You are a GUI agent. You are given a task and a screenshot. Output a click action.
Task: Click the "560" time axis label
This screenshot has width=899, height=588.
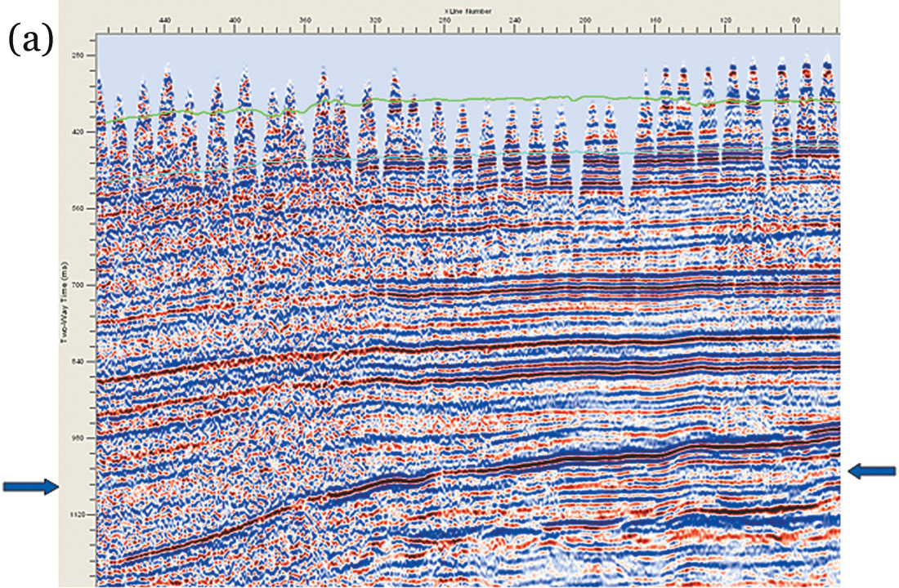tap(77, 208)
